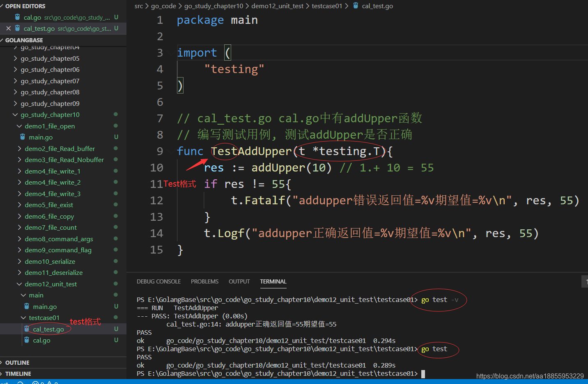Expand demo8_command_args folder
The height and width of the screenshot is (384, 588).
[19, 239]
